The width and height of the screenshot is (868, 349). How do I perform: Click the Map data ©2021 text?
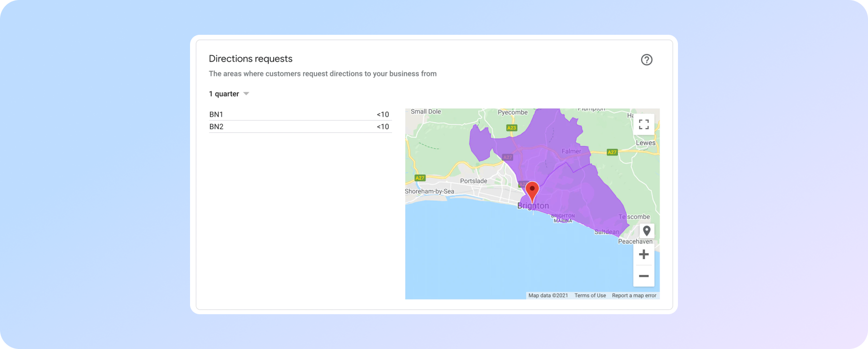tap(548, 295)
